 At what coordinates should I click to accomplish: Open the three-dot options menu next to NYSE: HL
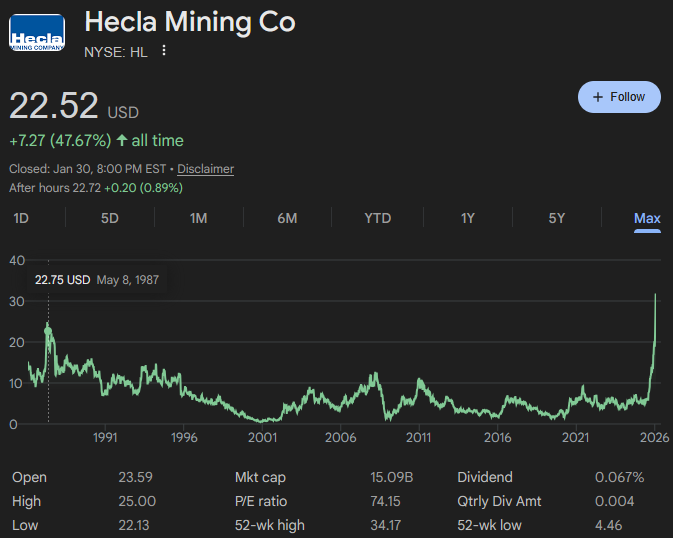tap(164, 51)
